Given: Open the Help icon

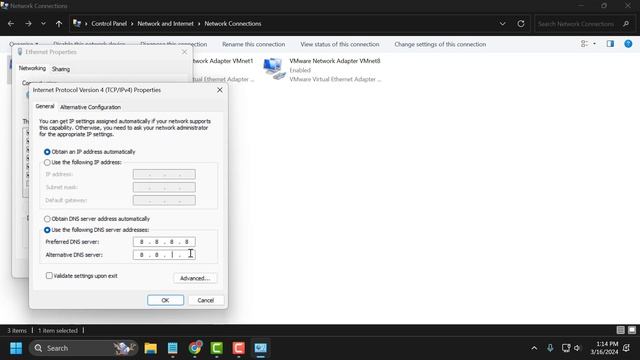Looking at the screenshot, I should pos(628,44).
